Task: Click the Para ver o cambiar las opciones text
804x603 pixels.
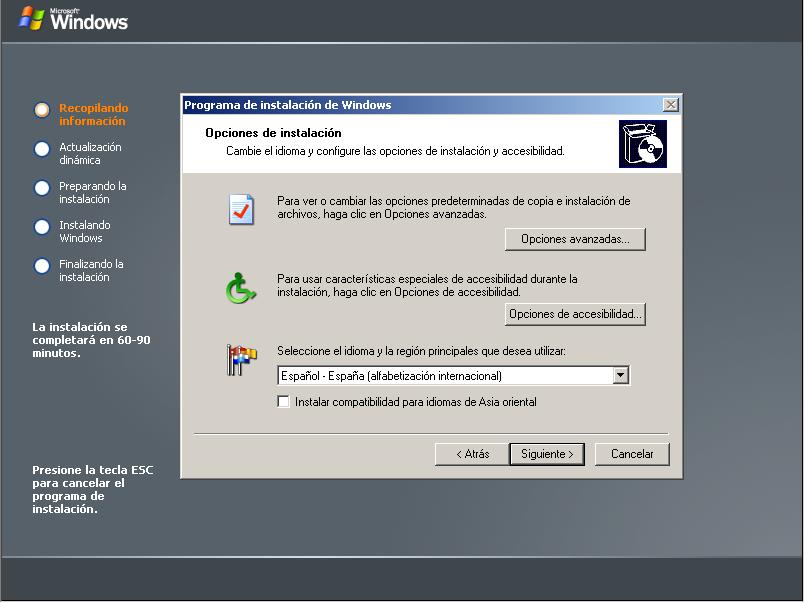Action: pyautogui.click(x=454, y=208)
